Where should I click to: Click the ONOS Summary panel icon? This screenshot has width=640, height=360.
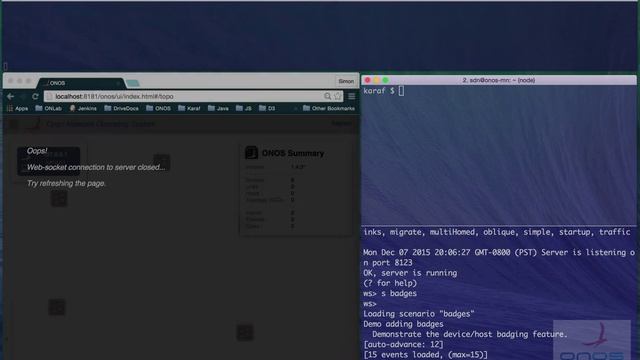tap(251, 153)
